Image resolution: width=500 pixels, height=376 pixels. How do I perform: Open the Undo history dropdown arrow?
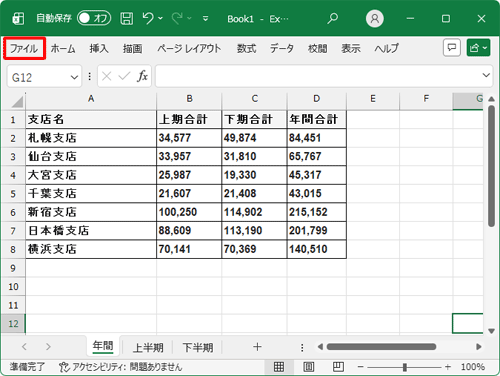[x=160, y=18]
